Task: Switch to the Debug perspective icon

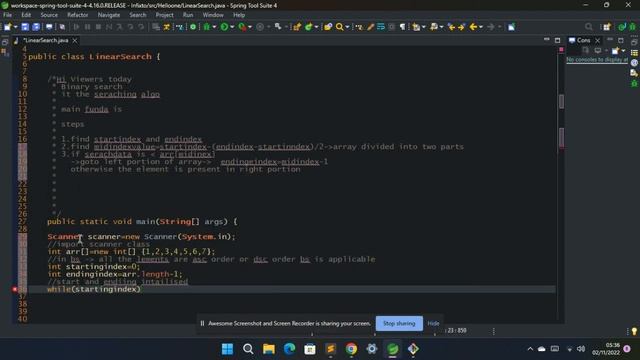Action: tap(632, 27)
